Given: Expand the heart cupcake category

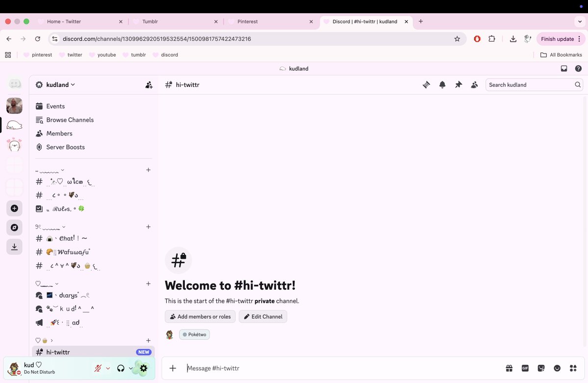Looking at the screenshot, I should pos(44,341).
